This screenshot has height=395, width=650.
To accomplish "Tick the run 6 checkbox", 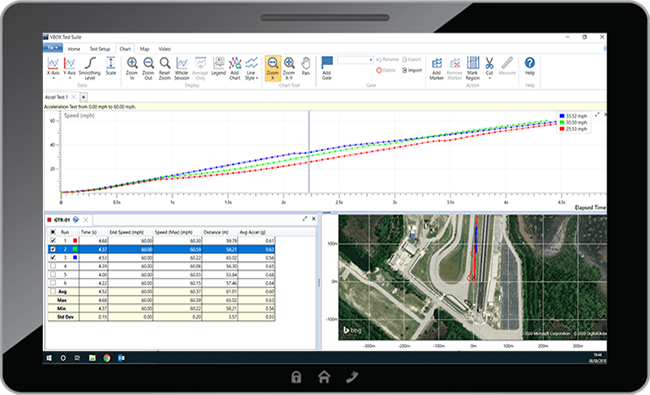I will [53, 283].
